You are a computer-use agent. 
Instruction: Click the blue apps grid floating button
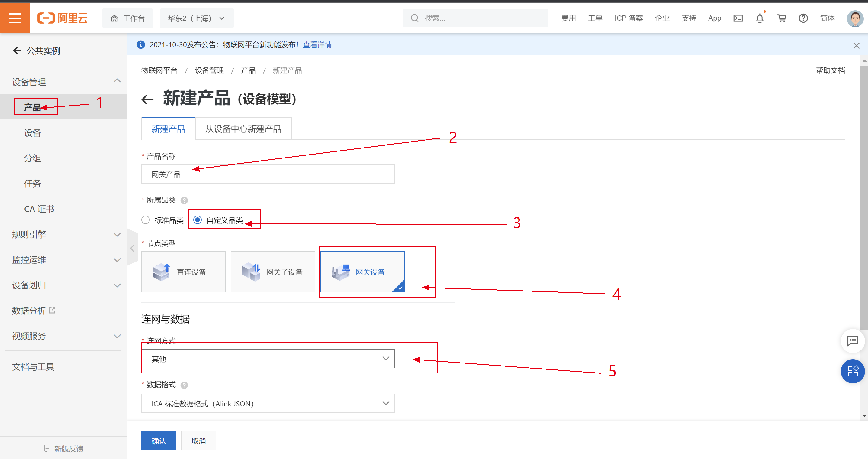(x=852, y=371)
